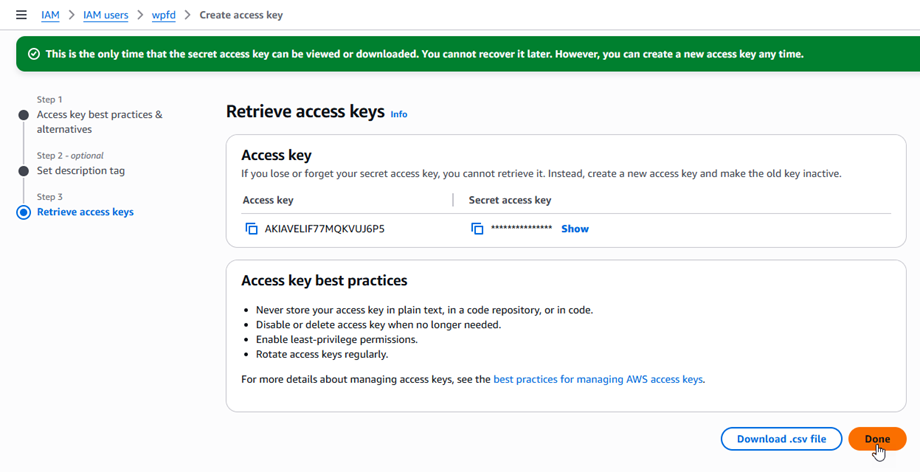Click the green banner message text
The image size is (920, 472).
click(424, 54)
